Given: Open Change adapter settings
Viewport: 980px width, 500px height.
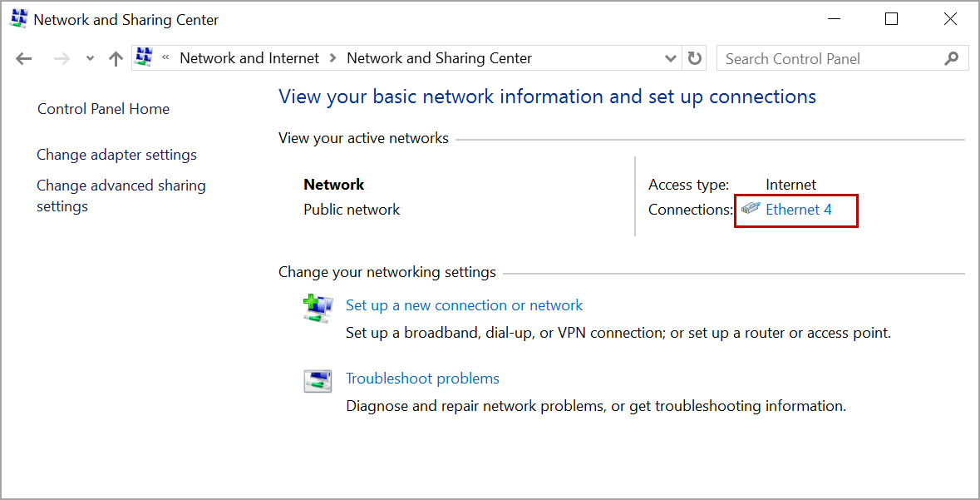Looking at the screenshot, I should 116,155.
